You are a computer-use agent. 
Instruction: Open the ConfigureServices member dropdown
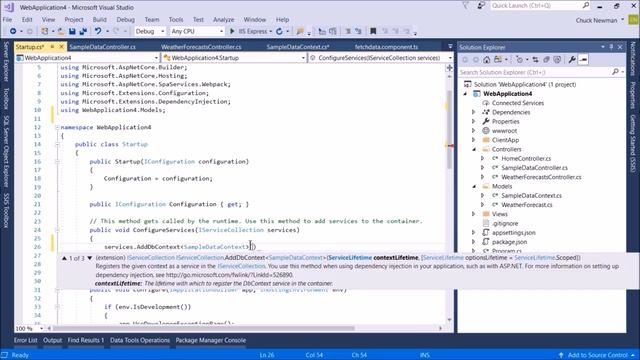(x=380, y=58)
